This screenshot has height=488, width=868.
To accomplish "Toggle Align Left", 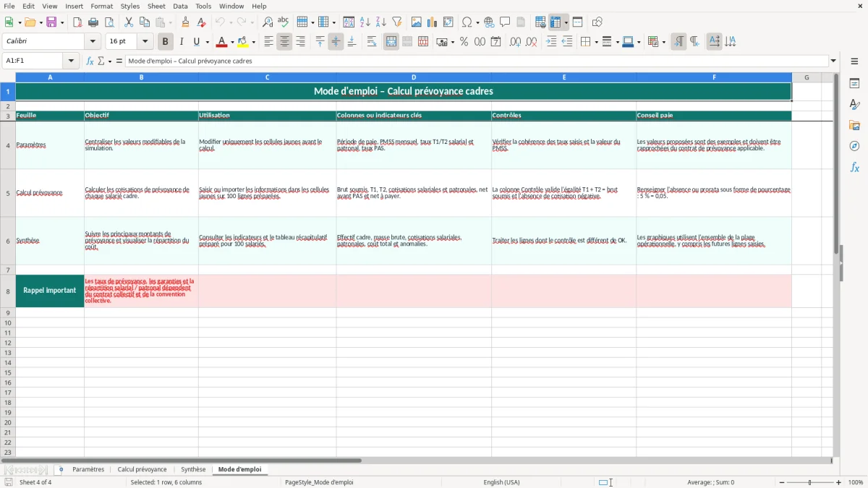I will click(x=268, y=42).
